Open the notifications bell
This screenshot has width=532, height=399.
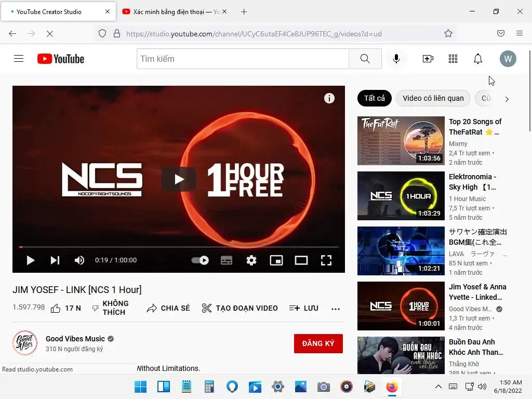(x=478, y=59)
